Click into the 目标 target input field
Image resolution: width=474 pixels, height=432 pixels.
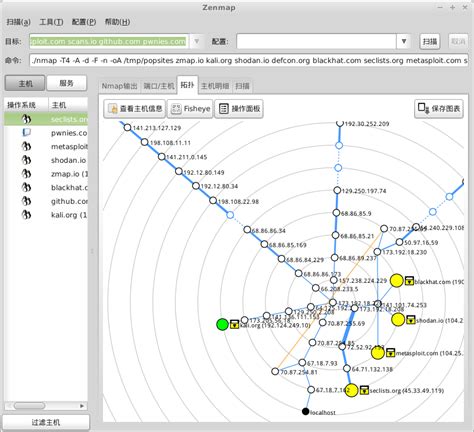[108, 41]
